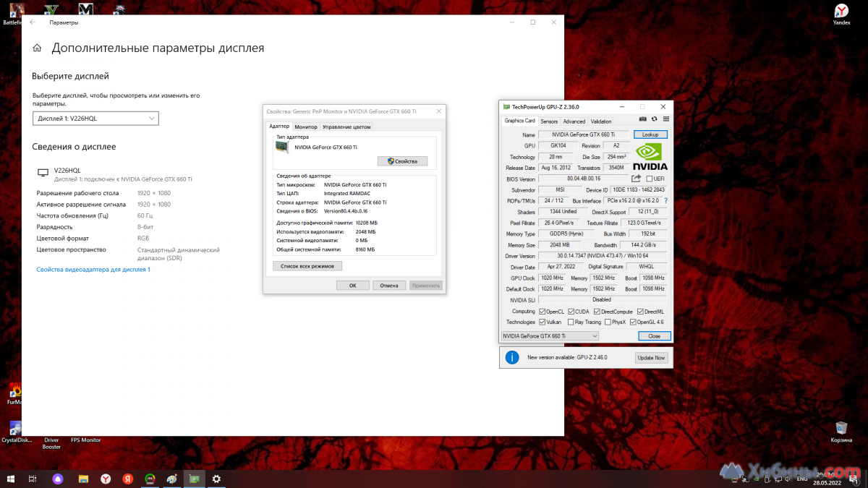Click the home icon in Settings

click(x=37, y=48)
